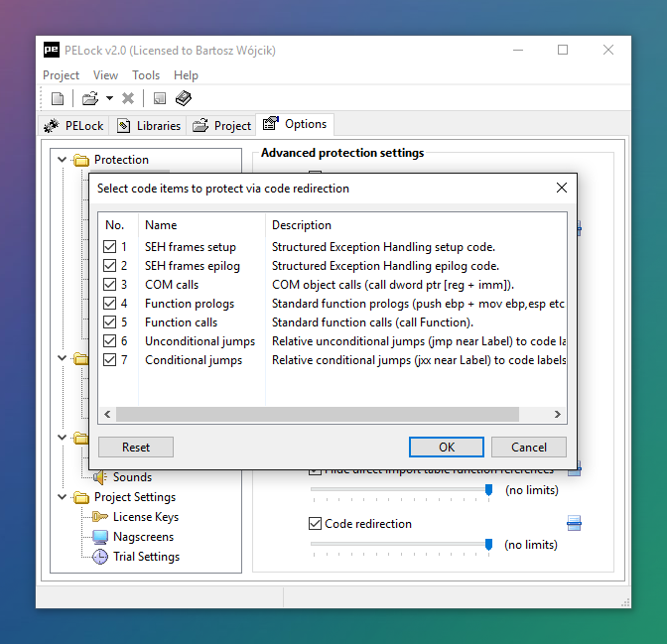Switch to the Libraries tab

click(x=148, y=125)
